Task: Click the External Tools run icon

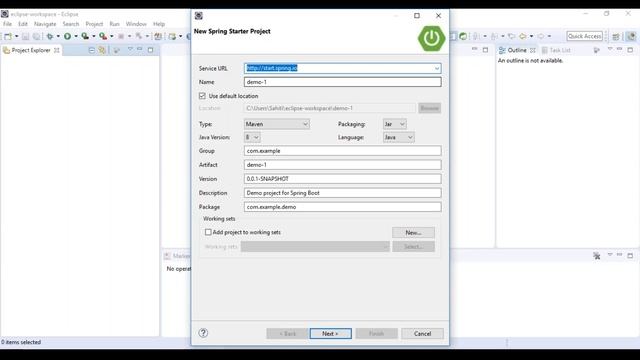Action: coord(103,36)
